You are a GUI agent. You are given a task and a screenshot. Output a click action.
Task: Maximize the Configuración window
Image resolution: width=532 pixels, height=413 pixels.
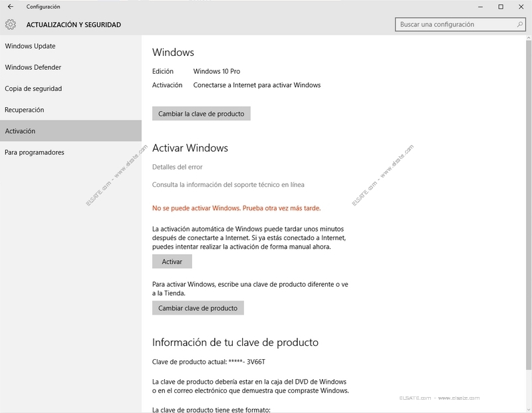(501, 7)
